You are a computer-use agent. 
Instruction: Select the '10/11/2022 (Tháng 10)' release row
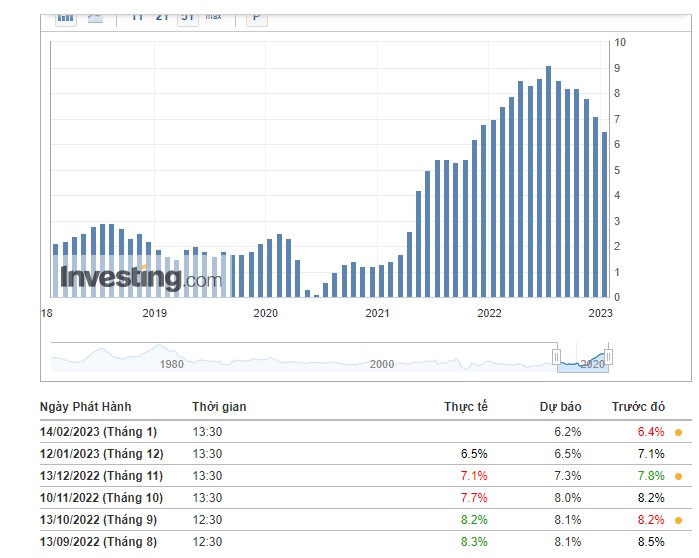point(366,498)
